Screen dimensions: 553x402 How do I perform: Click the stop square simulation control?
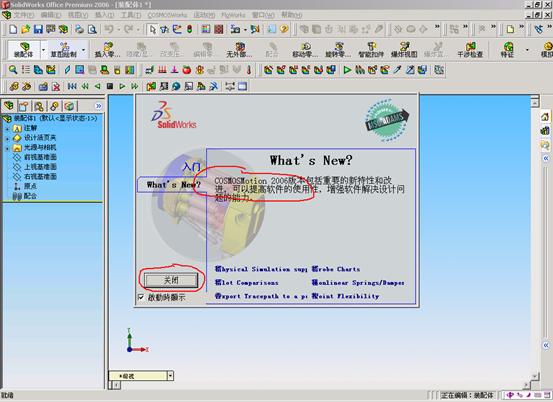pyautogui.click(x=110, y=86)
